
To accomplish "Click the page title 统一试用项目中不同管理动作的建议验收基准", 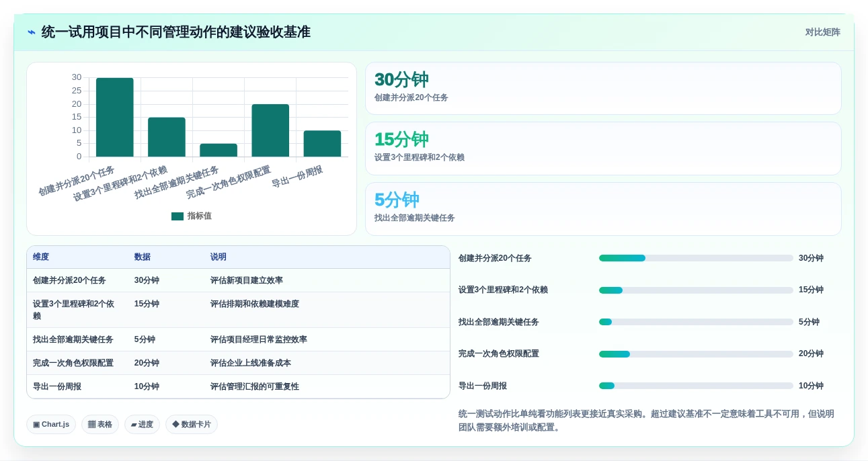I will [x=176, y=32].
